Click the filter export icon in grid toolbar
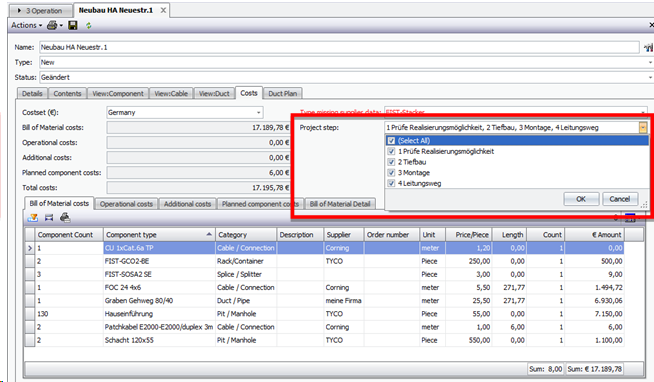The width and height of the screenshot is (654, 382). click(33, 217)
